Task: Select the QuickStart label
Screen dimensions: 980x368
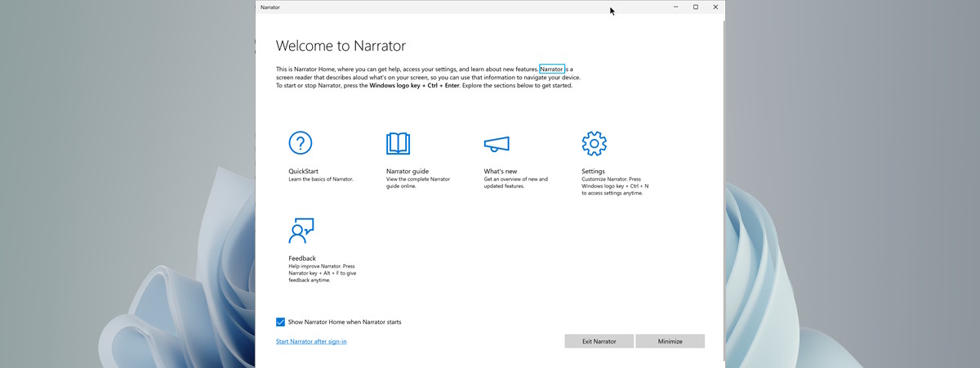Action: click(303, 171)
